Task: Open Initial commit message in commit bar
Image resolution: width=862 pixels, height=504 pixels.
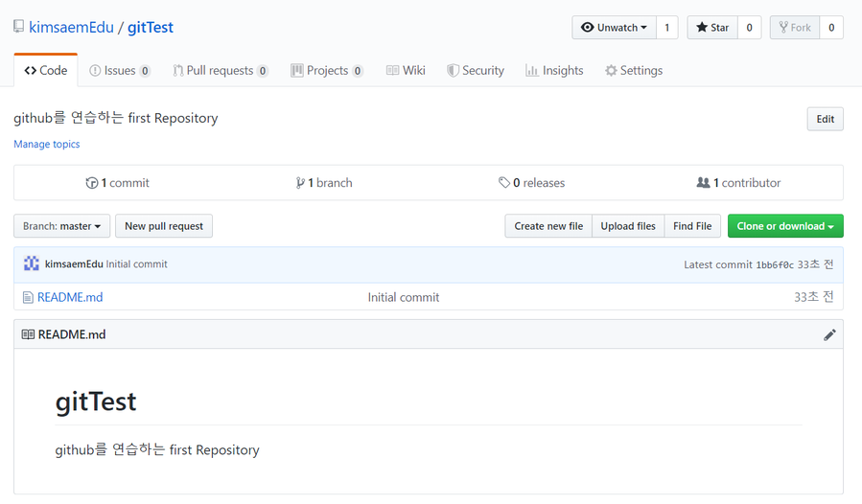Action: tap(136, 264)
